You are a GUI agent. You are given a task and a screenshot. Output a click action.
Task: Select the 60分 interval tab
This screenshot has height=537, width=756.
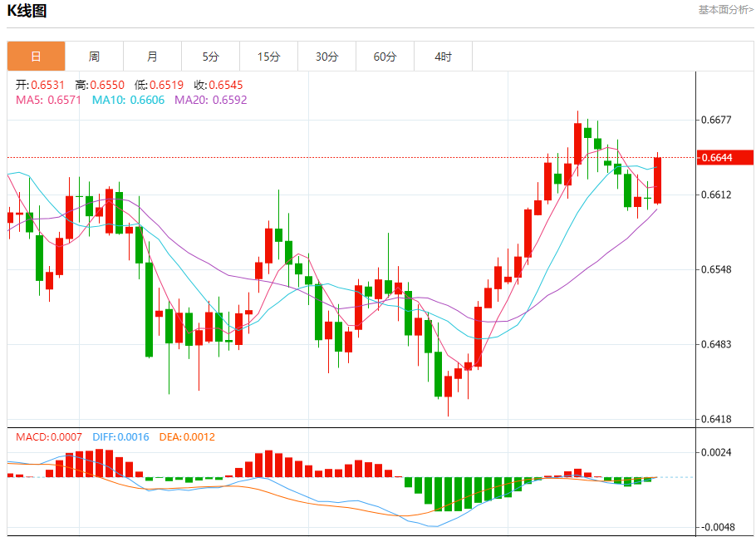[x=385, y=57]
